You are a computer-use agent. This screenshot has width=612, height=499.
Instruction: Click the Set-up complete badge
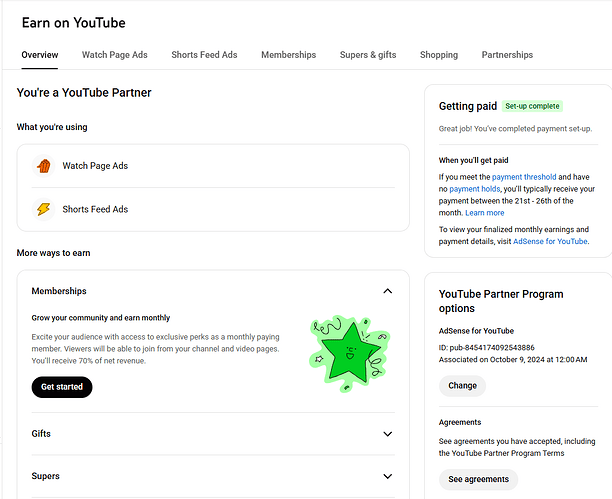pos(532,106)
